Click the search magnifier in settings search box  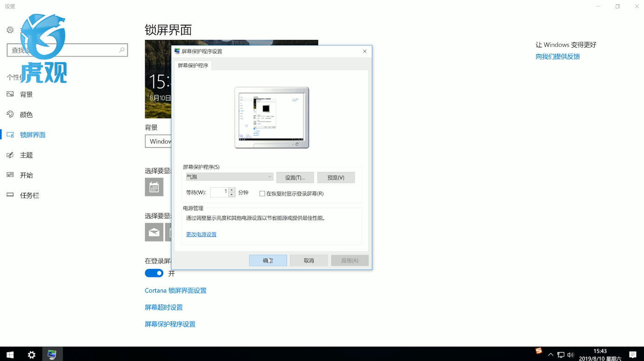(x=122, y=50)
